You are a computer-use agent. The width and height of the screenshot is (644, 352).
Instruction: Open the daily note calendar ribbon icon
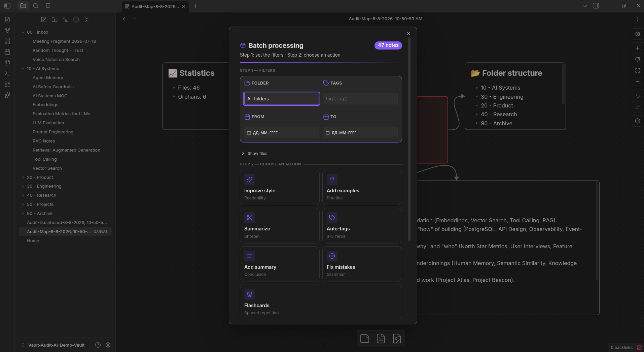coord(7,52)
